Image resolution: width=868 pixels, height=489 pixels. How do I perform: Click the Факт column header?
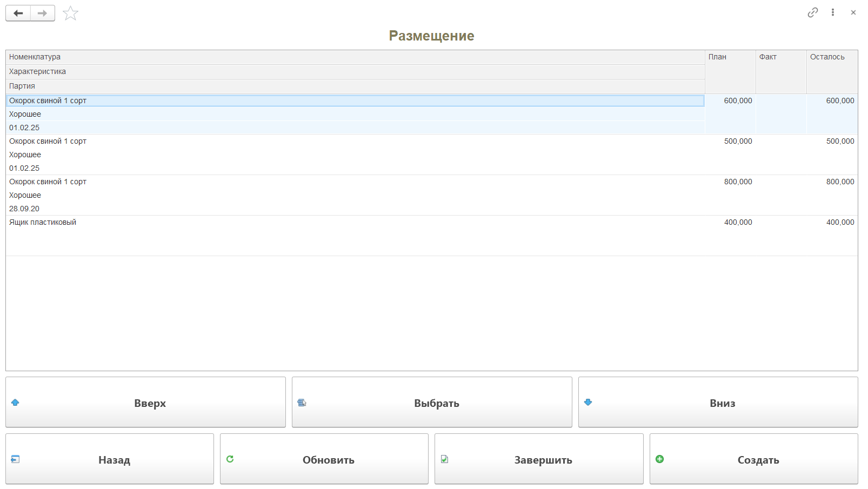767,57
